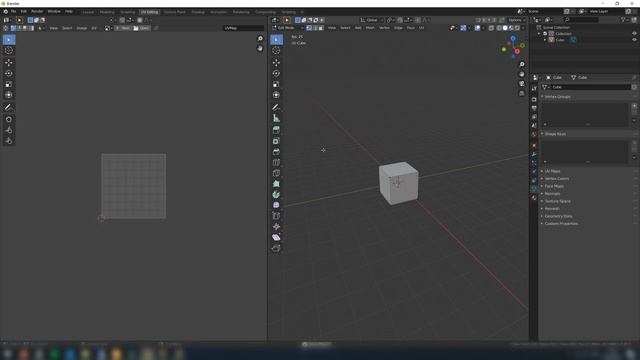This screenshot has height=360, width=640.
Task: Open the Global transform orientation dropdown
Action: (x=371, y=20)
